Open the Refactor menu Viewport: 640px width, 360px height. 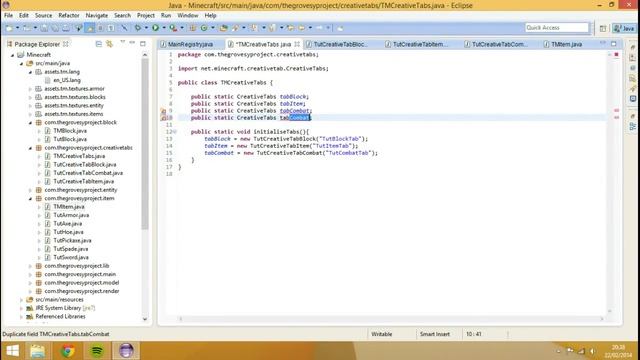click(x=69, y=16)
